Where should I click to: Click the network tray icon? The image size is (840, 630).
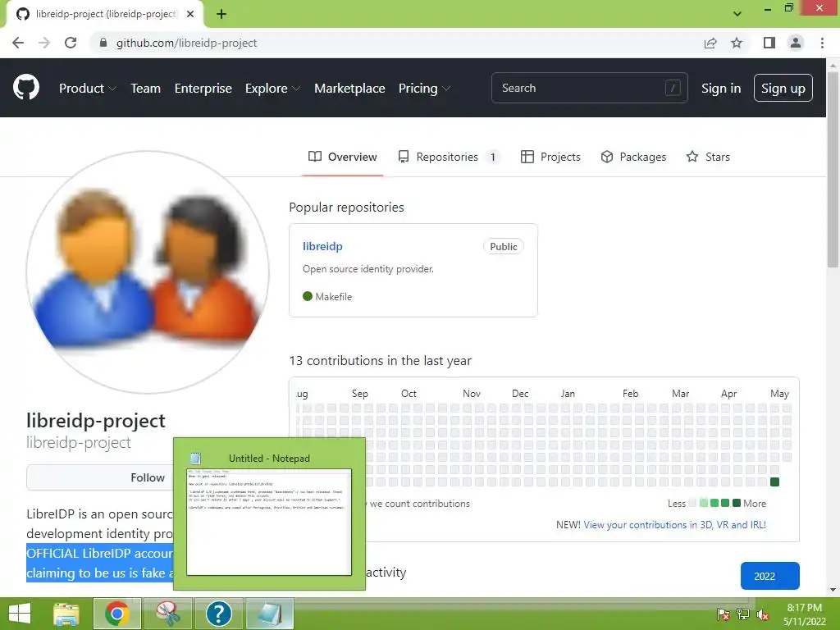click(743, 615)
